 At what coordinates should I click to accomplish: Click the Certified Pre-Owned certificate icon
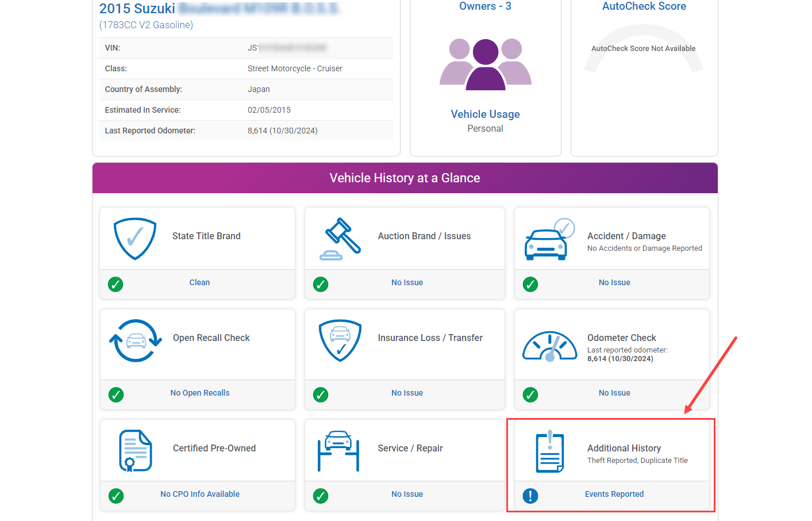point(136,451)
